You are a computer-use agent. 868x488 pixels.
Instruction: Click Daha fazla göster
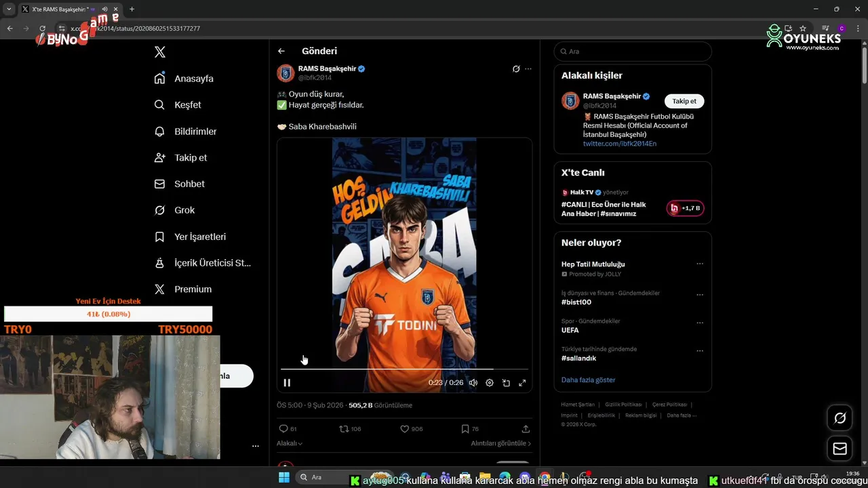(x=589, y=380)
